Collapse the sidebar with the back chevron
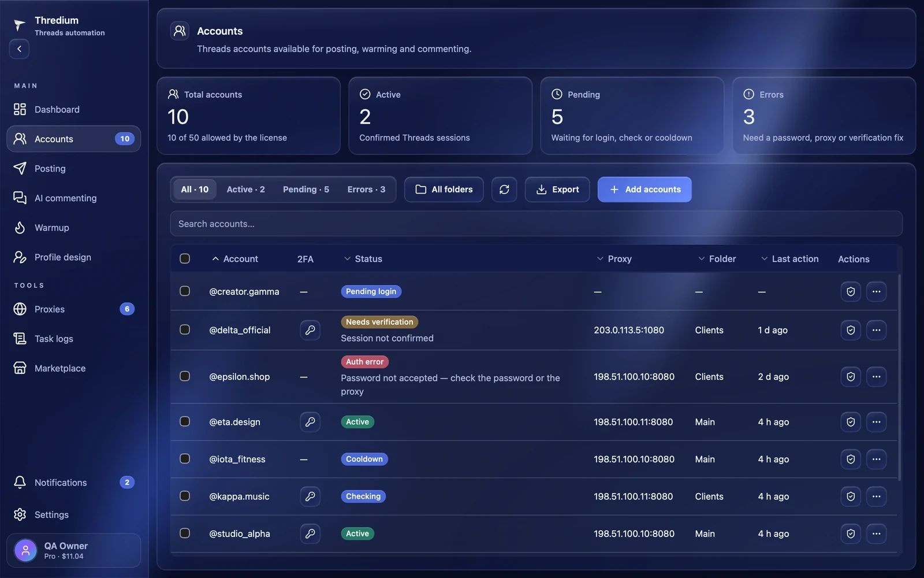This screenshot has height=578, width=924. [x=19, y=49]
